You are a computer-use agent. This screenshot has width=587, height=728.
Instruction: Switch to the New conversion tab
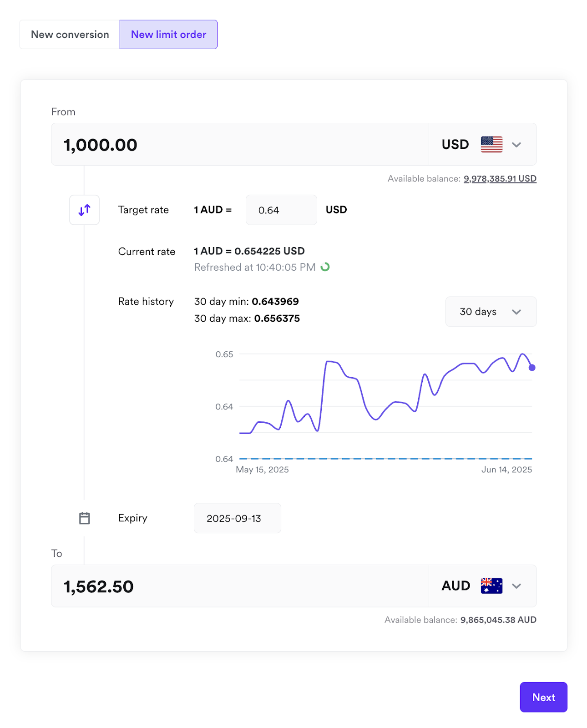[x=70, y=35]
